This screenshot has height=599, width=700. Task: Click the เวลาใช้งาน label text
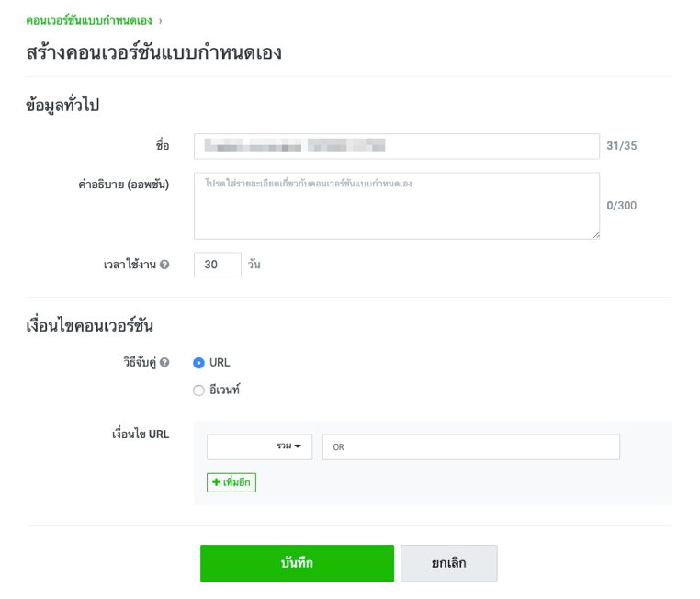(x=129, y=265)
